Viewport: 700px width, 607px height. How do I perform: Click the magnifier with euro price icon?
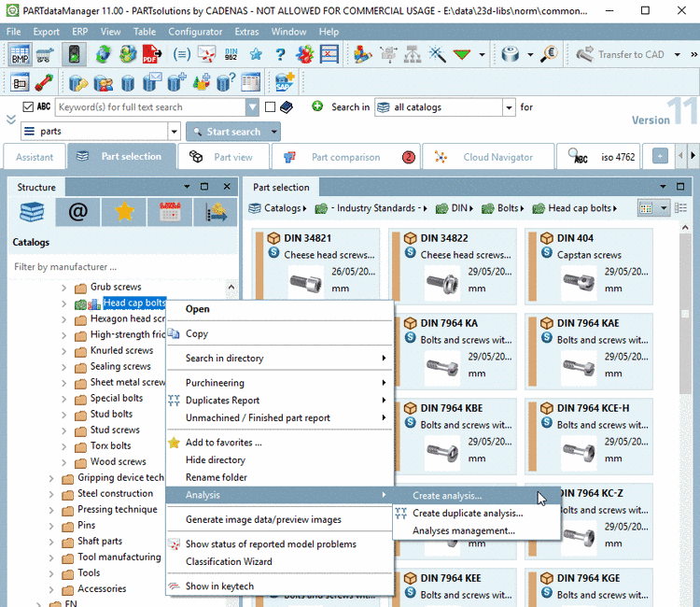(549, 54)
